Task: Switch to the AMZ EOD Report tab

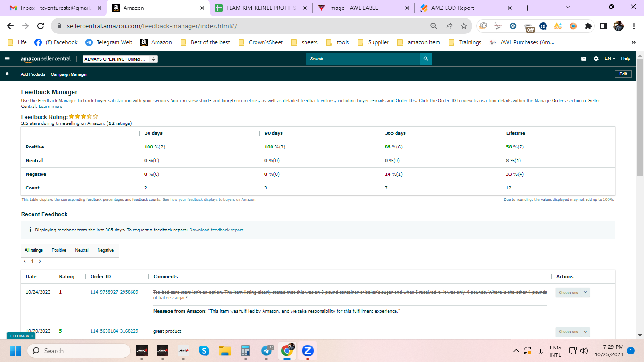Action: click(x=465, y=8)
